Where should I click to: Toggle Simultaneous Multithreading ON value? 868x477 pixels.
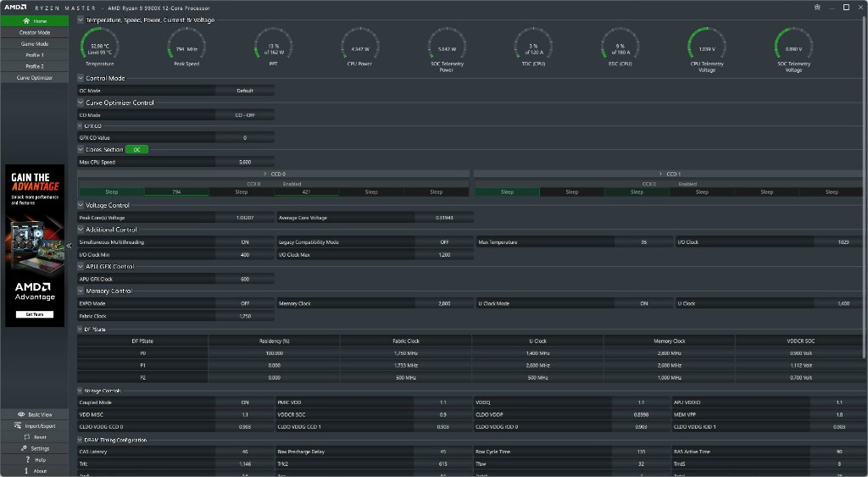tap(244, 242)
